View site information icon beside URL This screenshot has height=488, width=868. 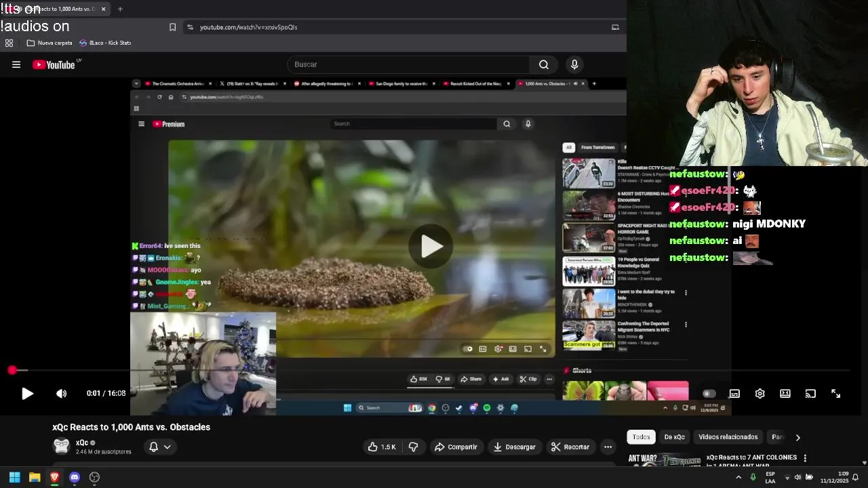(190, 27)
